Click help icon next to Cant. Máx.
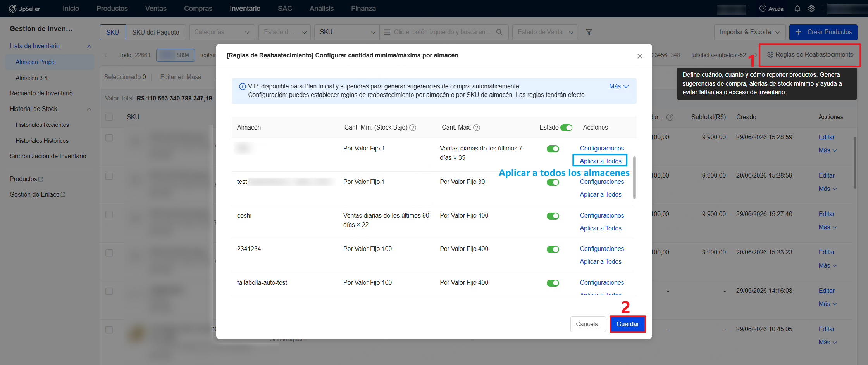868x365 pixels. [477, 128]
